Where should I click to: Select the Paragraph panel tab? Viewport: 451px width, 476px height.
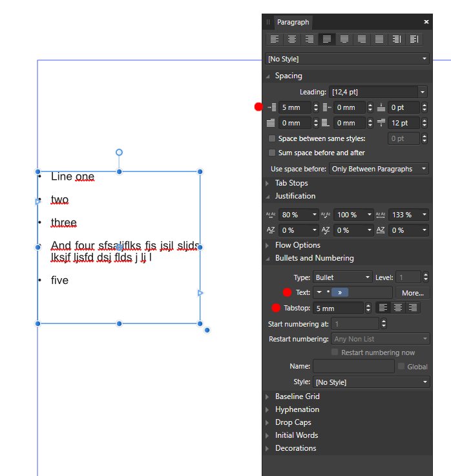pos(293,22)
